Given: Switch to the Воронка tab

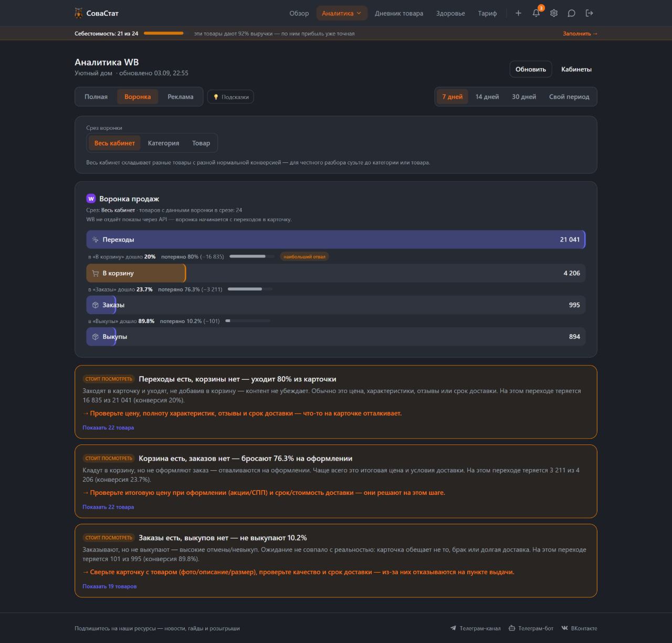Looking at the screenshot, I should 138,97.
